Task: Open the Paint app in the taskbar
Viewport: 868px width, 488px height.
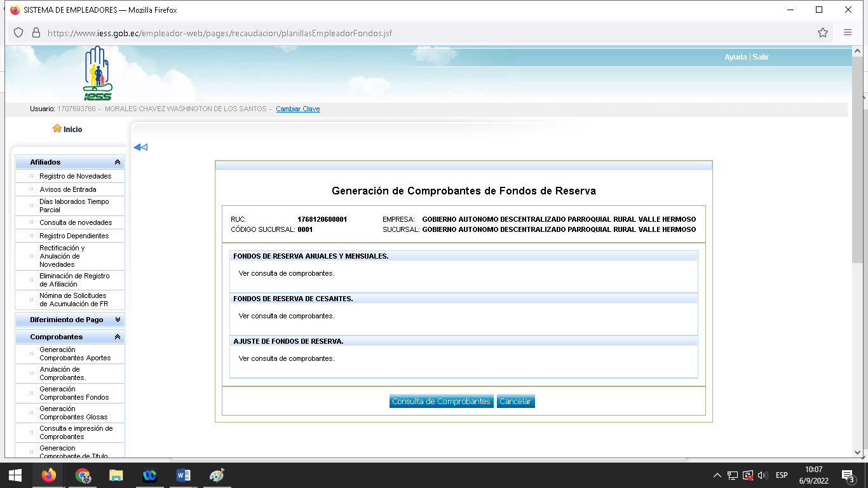Action: (217, 475)
